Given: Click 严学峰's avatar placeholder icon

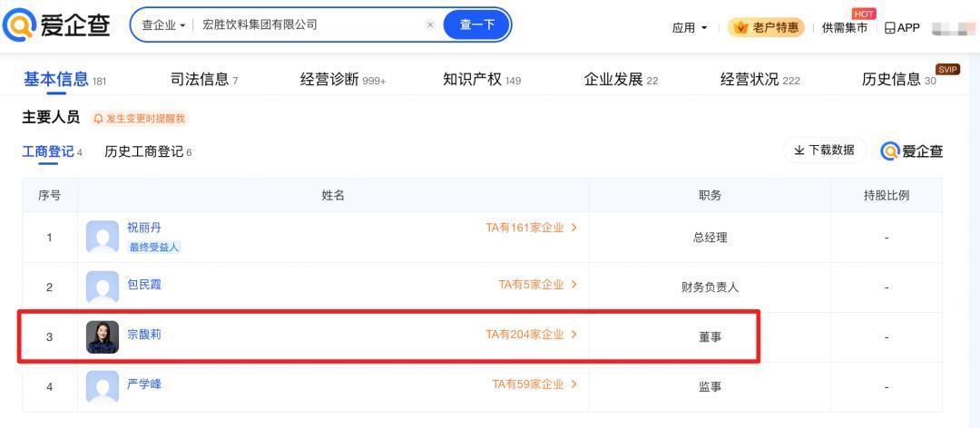Looking at the screenshot, I should click(x=102, y=386).
